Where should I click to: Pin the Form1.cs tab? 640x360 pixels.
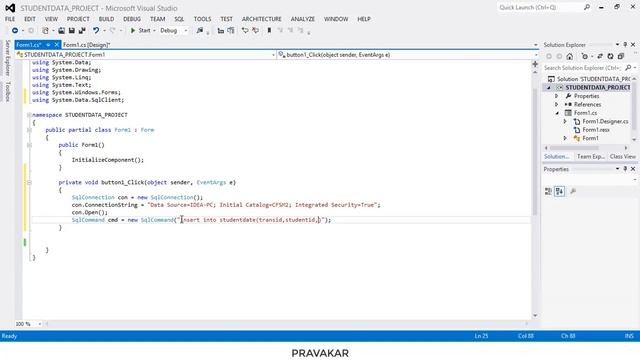(48, 45)
